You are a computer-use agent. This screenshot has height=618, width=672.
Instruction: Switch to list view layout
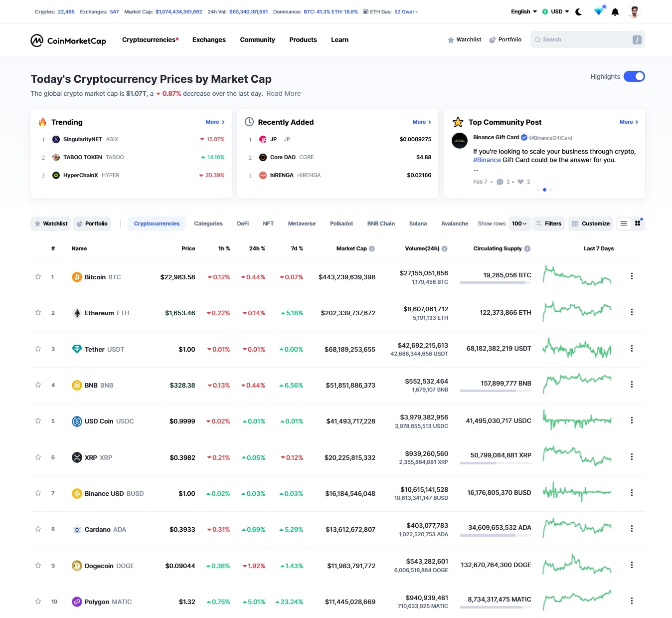(x=624, y=223)
